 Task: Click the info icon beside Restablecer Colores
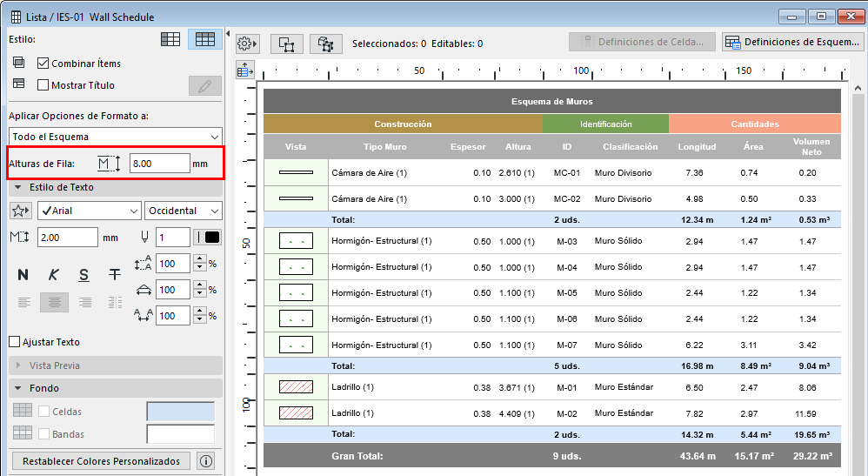[206, 461]
